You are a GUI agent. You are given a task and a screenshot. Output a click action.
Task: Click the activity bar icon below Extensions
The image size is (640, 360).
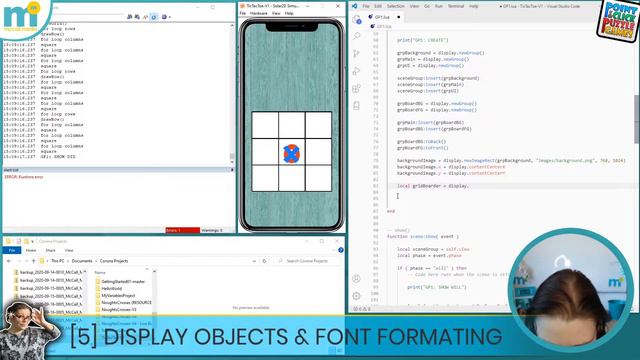tap(356, 106)
